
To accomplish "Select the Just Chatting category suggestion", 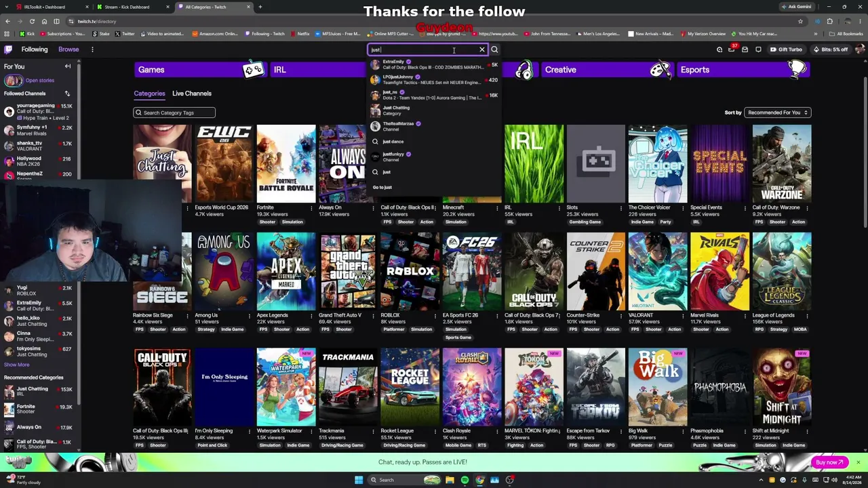I will click(x=435, y=110).
